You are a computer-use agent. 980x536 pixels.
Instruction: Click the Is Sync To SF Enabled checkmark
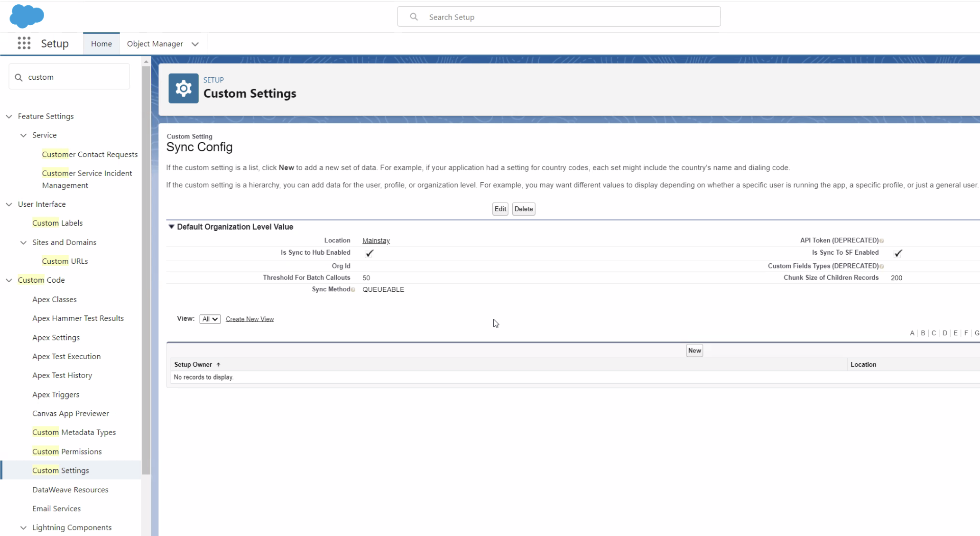[x=897, y=253]
